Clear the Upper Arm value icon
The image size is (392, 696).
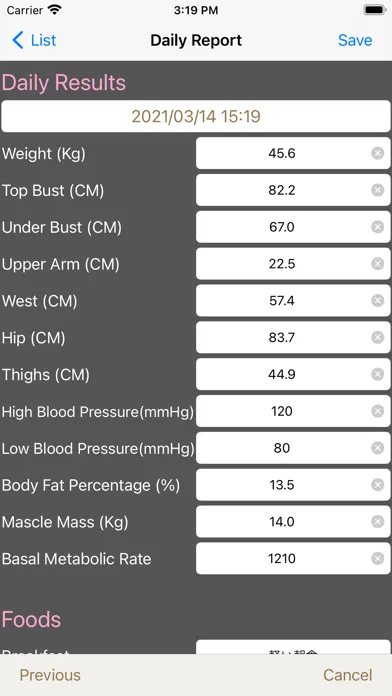(x=377, y=264)
